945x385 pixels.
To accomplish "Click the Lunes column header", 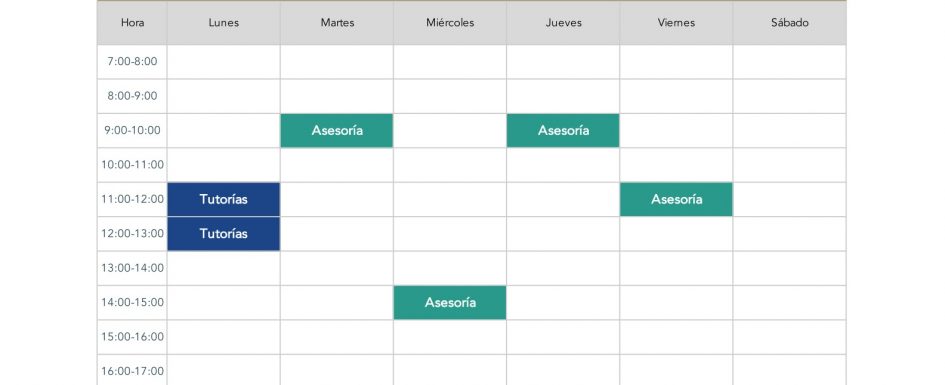I will click(x=224, y=23).
